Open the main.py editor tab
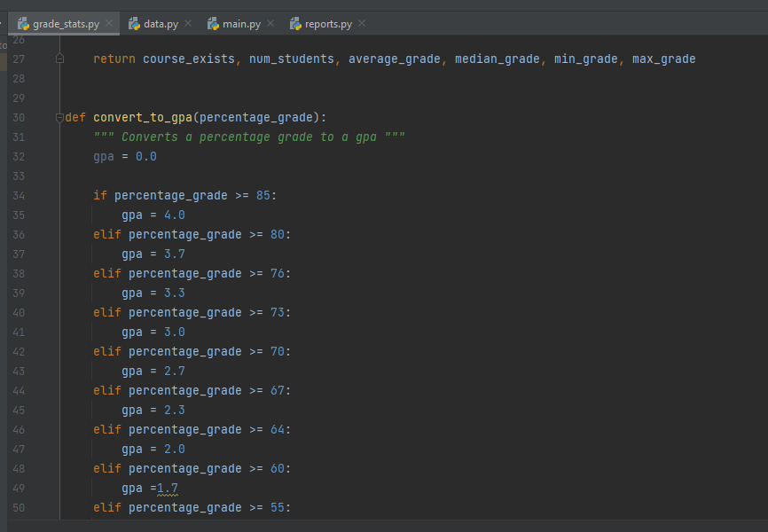 click(x=241, y=24)
